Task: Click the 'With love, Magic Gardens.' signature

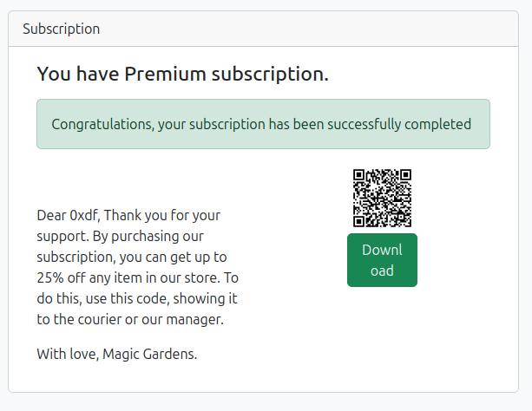Action: [117, 354]
